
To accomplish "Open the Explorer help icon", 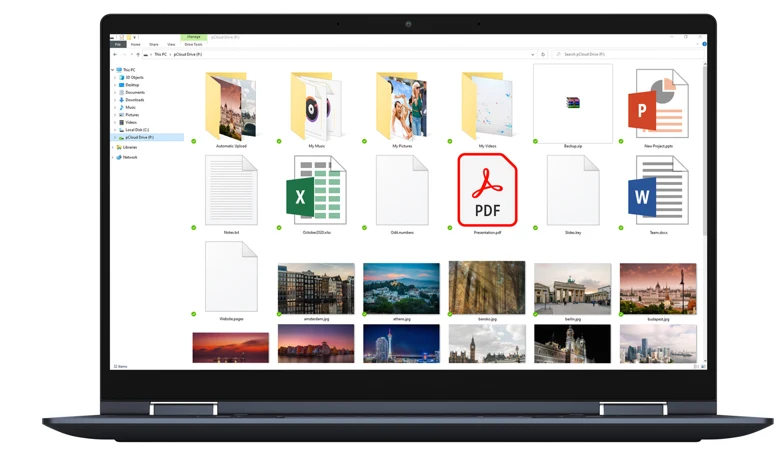I will (704, 44).
